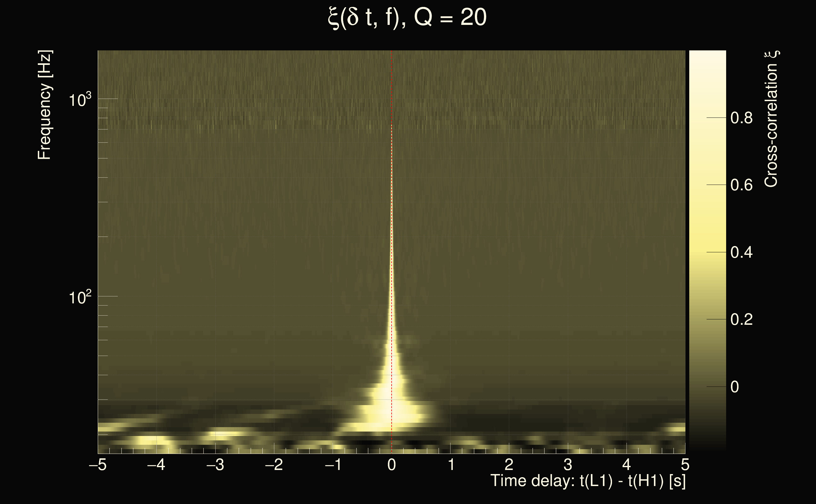Click the plot title ξ(δ t, f), Q = 20
The height and width of the screenshot is (504, 816).
pos(407,17)
